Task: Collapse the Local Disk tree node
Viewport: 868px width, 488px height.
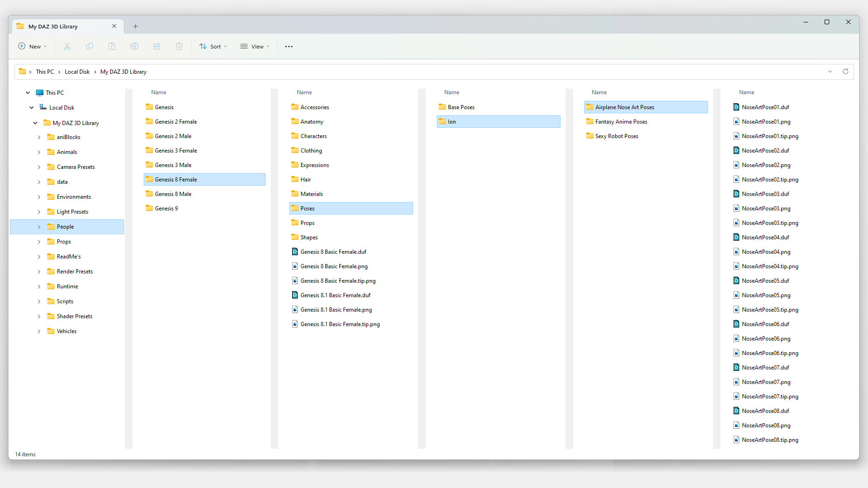Action: pos(32,107)
